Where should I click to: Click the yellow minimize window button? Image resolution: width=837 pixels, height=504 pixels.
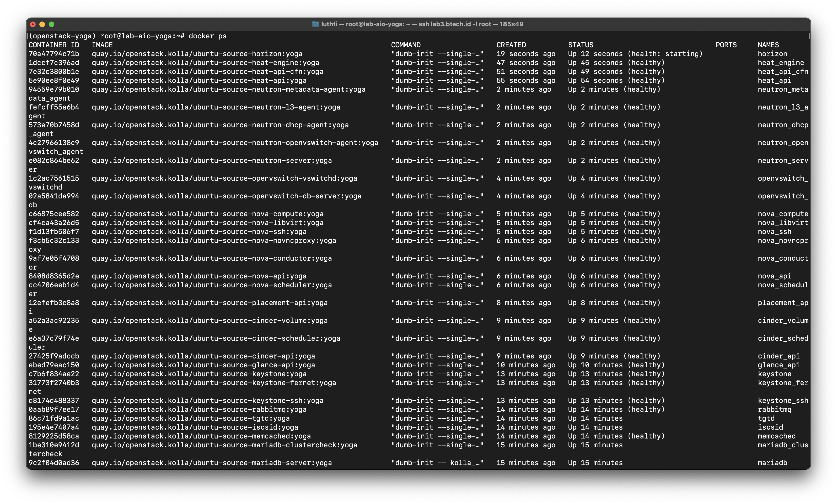click(x=42, y=24)
